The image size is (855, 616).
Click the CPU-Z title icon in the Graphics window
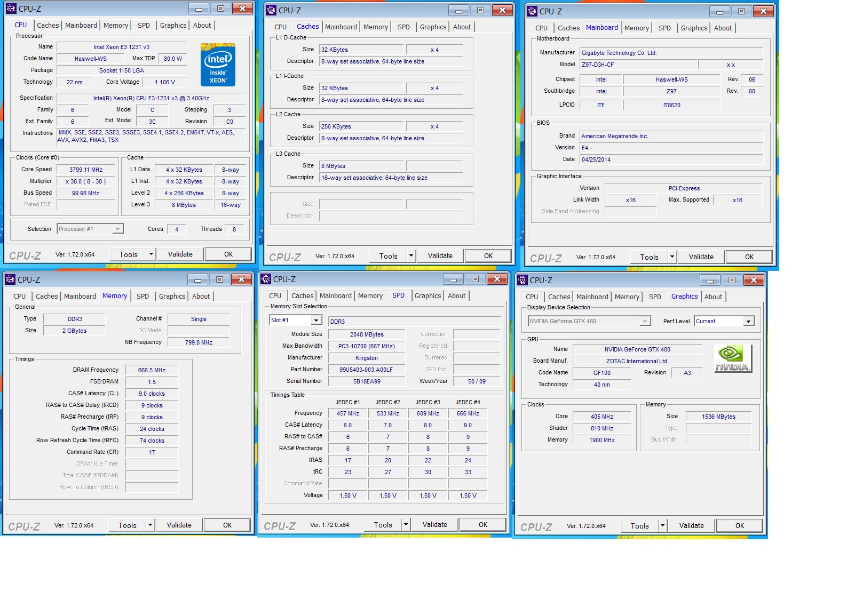click(x=522, y=280)
